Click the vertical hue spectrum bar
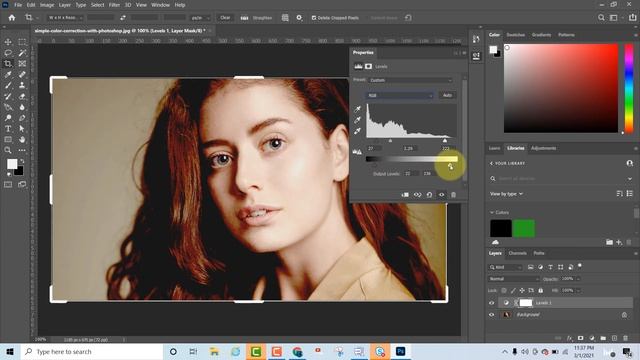This screenshot has width=640, height=360. pos(629,88)
